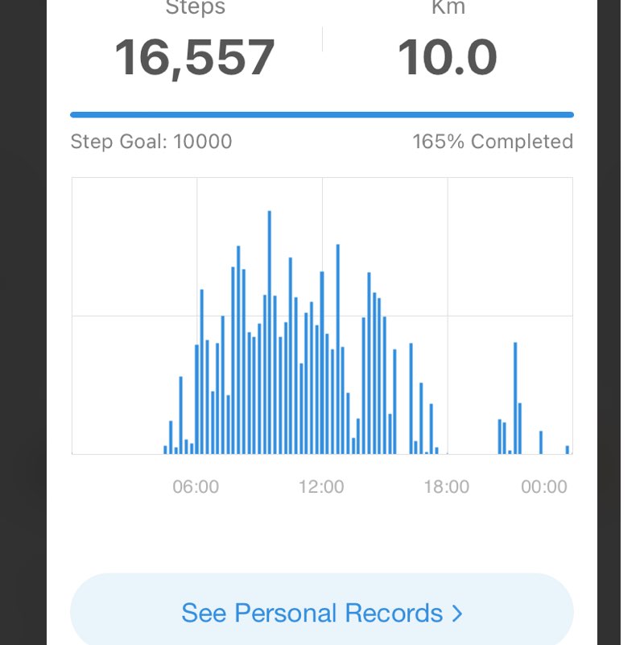Tap the Steps heading label

point(195,10)
